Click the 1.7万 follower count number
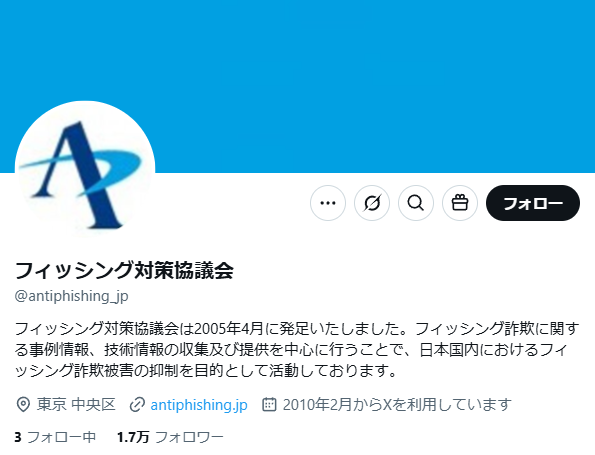Screen dimensions: 595x455 click(x=133, y=437)
